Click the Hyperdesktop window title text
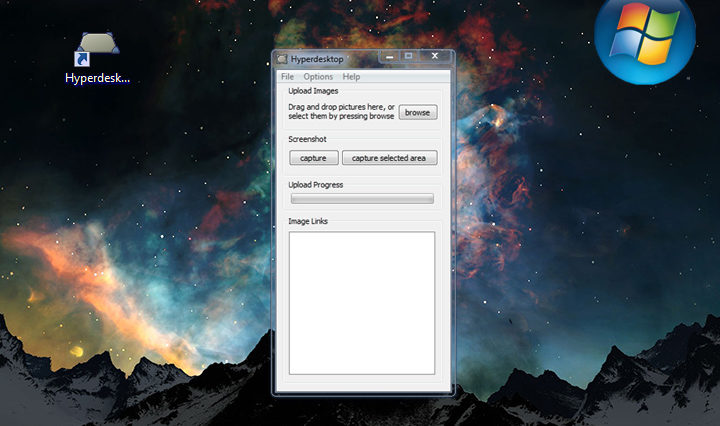The width and height of the screenshot is (720, 426). coord(317,59)
